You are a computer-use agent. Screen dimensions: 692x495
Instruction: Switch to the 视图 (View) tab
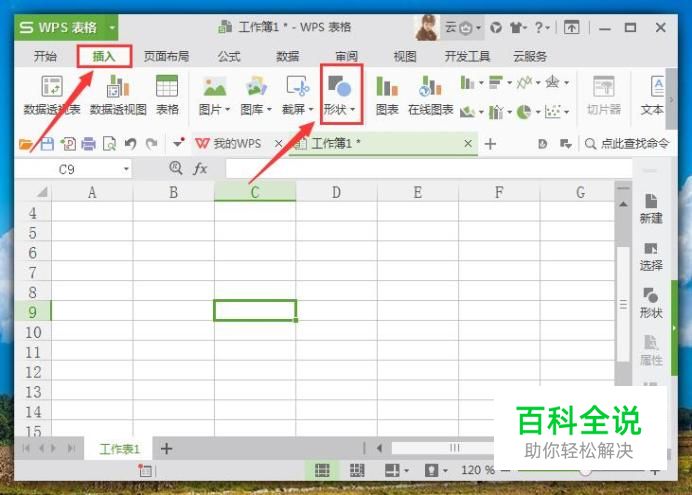(405, 56)
